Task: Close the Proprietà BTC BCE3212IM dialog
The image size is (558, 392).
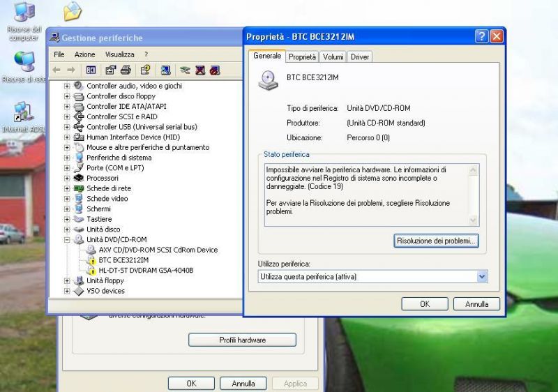Action: pos(497,36)
